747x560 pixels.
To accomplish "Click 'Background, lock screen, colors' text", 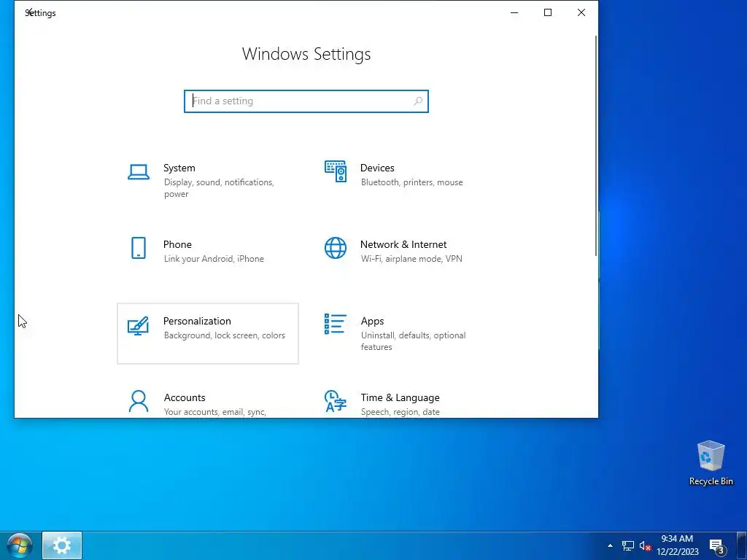I will coord(225,335).
